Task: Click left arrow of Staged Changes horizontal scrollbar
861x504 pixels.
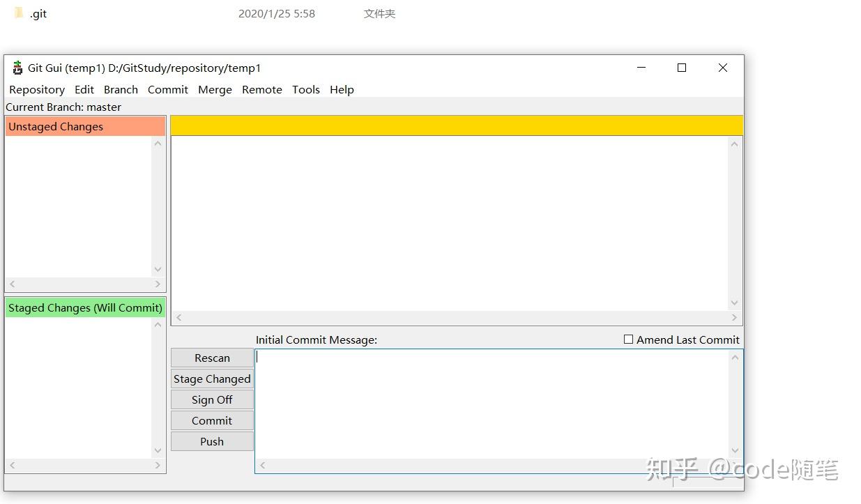Action: coord(12,465)
